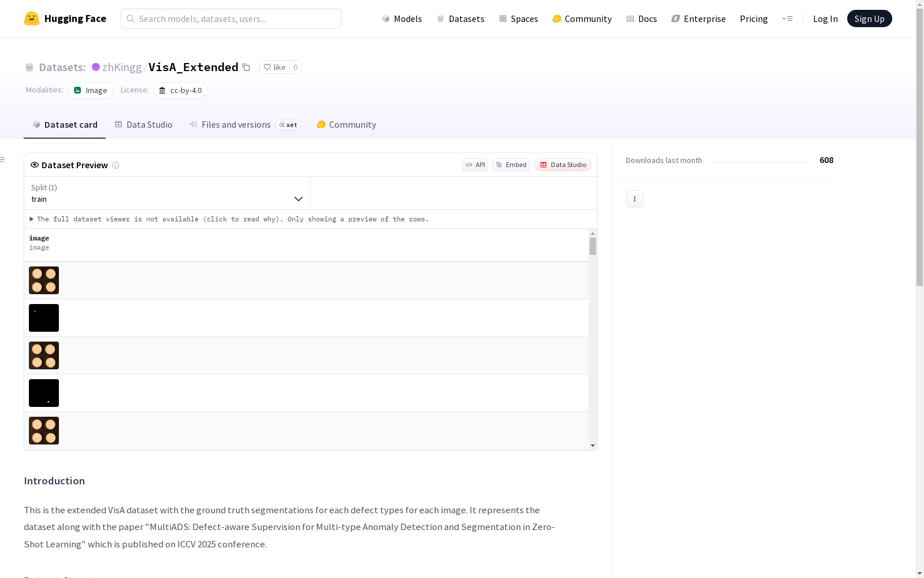Expand the full dataset viewer unavailable message
This screenshot has width=924, height=578.
point(229,219)
